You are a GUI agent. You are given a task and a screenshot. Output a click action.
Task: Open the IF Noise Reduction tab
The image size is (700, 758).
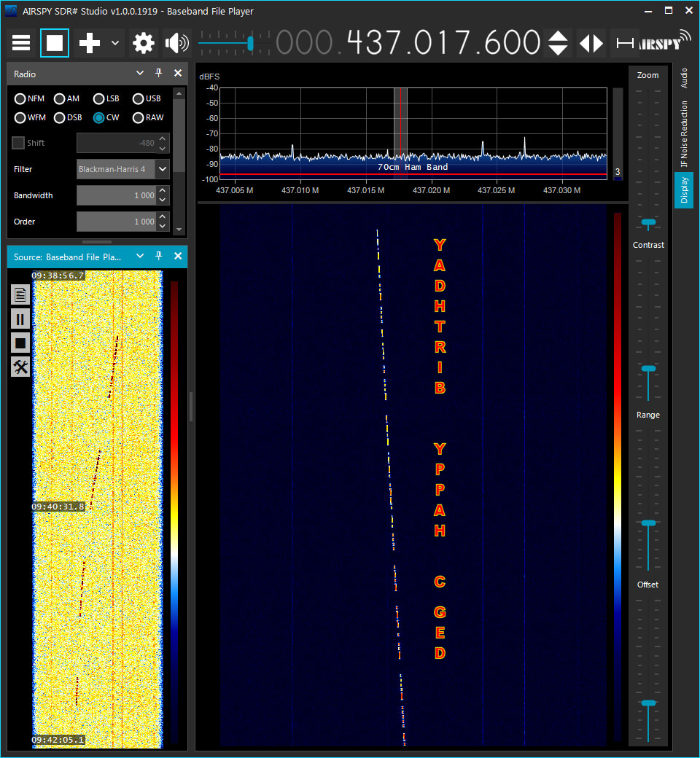684,134
